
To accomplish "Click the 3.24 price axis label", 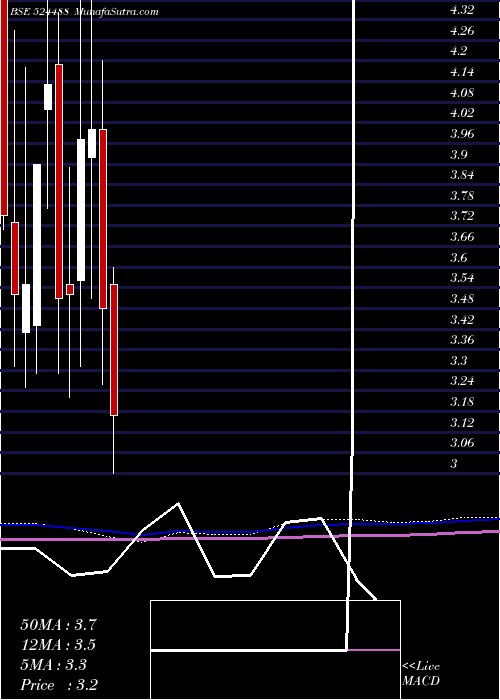I will pos(462,381).
